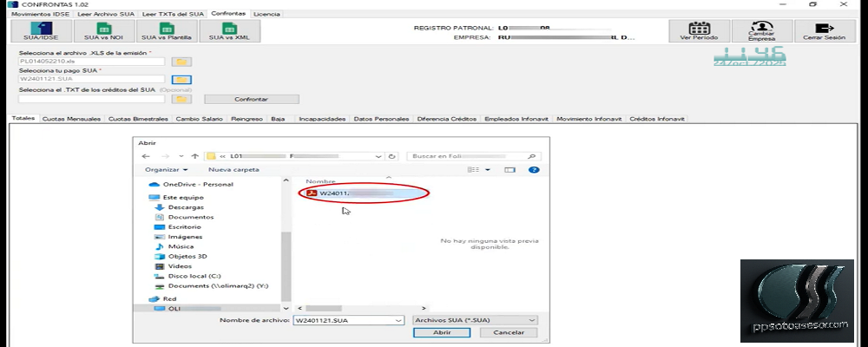Click the Cambiar Empresa icon
Viewport: 868px width, 347px height.
761,32
